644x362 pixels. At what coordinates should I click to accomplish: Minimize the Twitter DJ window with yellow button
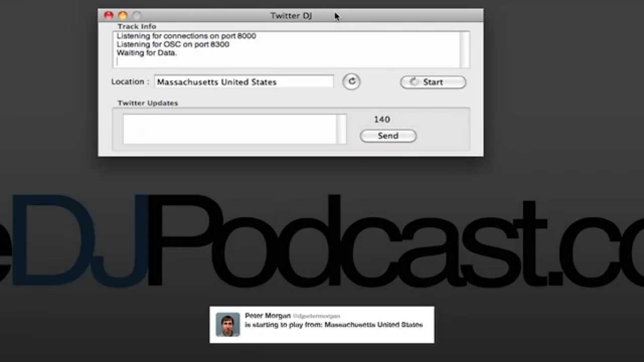click(123, 16)
